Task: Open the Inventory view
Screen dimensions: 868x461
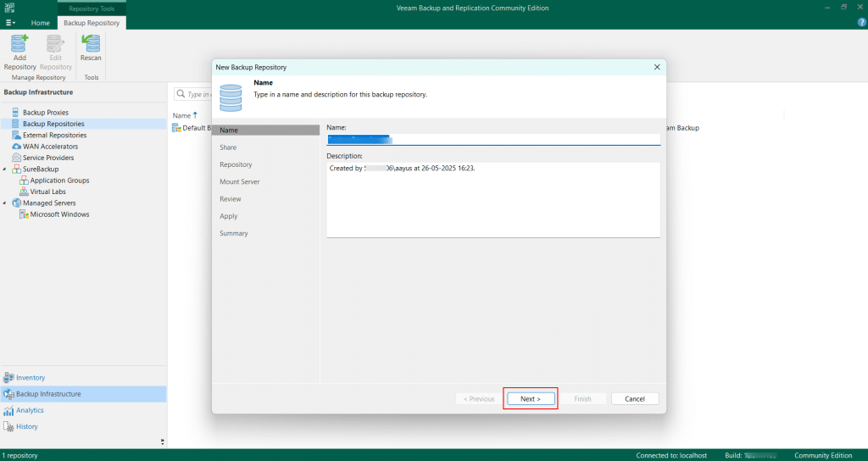Action: click(x=31, y=377)
